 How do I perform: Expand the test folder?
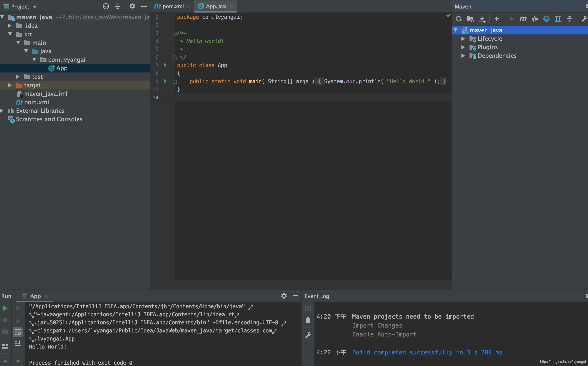18,77
